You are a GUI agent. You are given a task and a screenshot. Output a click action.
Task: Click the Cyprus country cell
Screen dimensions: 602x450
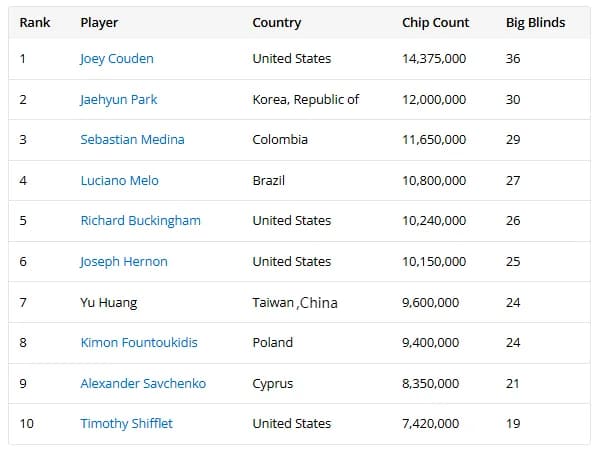pos(273,384)
